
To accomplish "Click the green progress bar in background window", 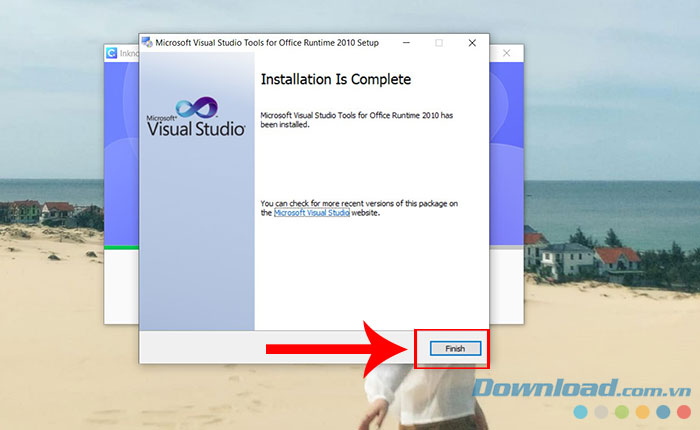I will (121, 247).
